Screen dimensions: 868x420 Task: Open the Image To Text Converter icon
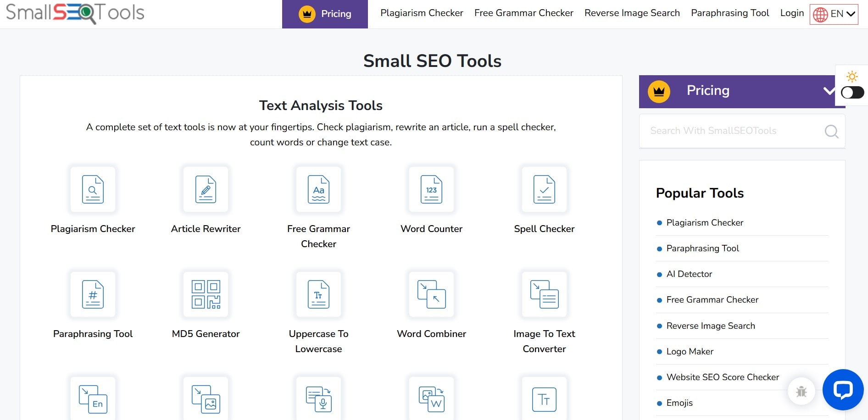(544, 294)
